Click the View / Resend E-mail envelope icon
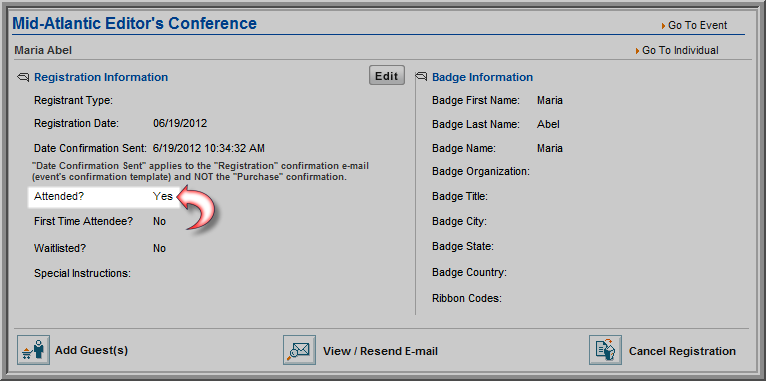 tap(299, 350)
